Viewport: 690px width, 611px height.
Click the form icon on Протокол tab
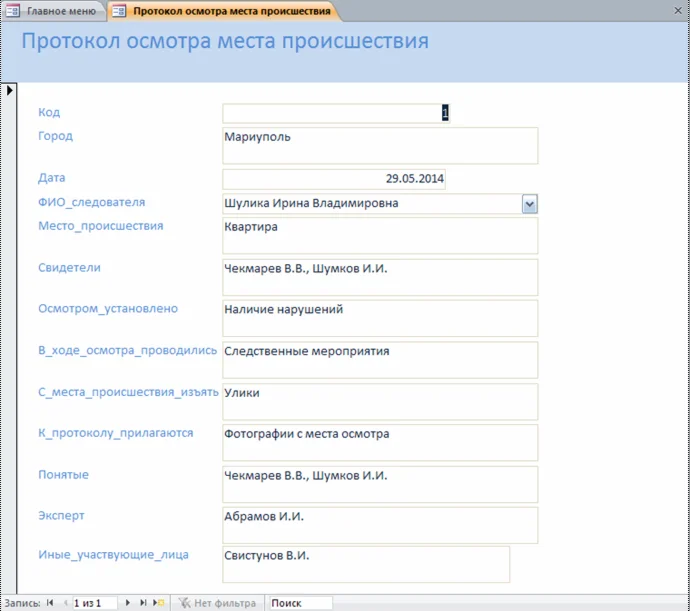[119, 11]
